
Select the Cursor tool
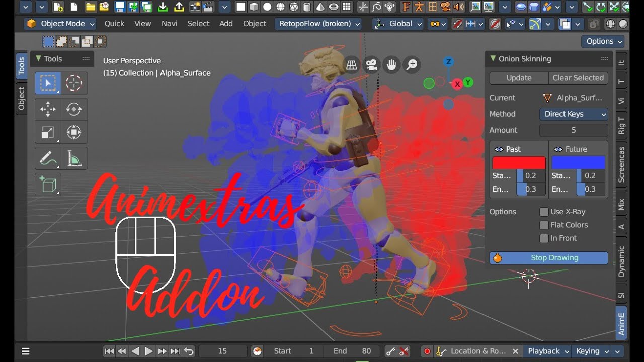74,83
